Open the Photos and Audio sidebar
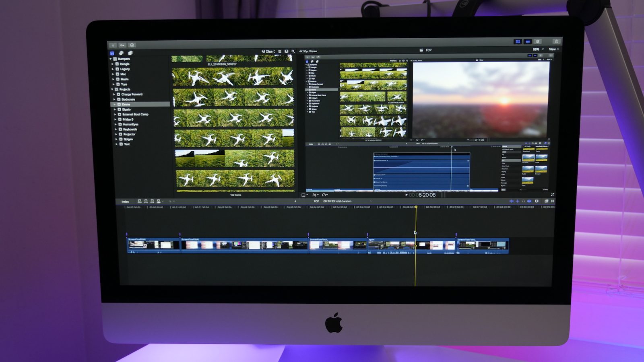644x362 pixels. pyautogui.click(x=121, y=53)
